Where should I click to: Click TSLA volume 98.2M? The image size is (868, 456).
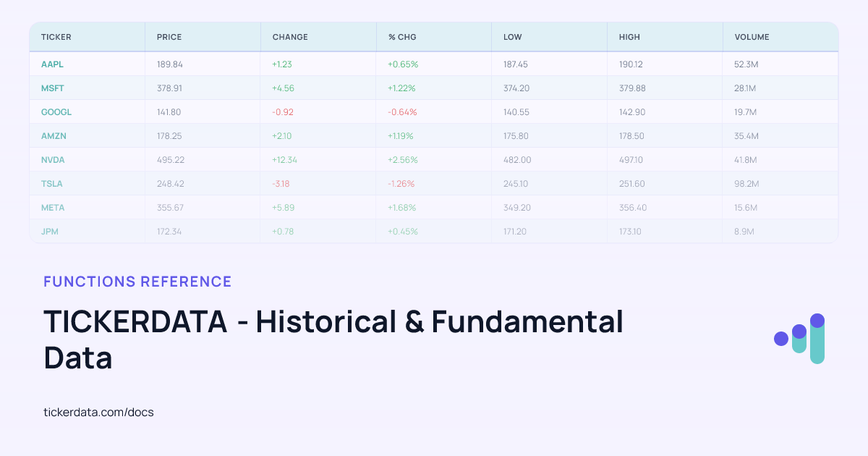point(747,183)
